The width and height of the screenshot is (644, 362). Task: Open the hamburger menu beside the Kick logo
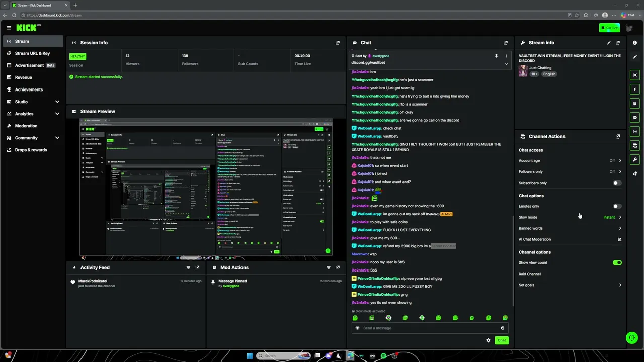click(9, 28)
